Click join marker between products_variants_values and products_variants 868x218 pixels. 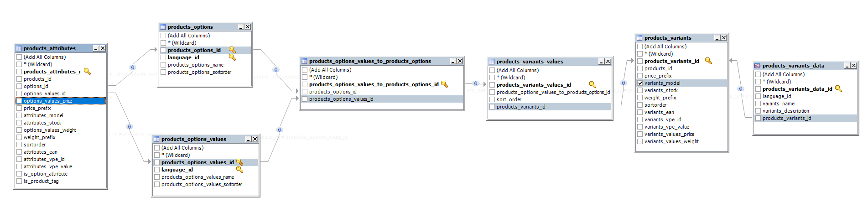coord(624,83)
